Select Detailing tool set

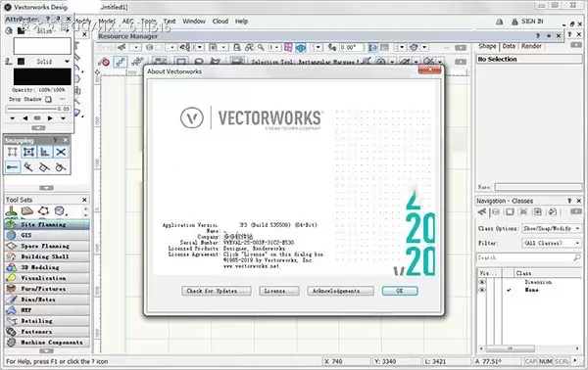click(x=47, y=321)
